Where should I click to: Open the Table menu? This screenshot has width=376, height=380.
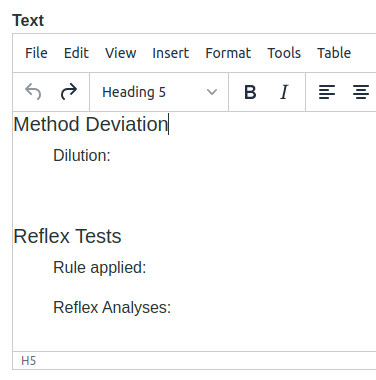[334, 53]
